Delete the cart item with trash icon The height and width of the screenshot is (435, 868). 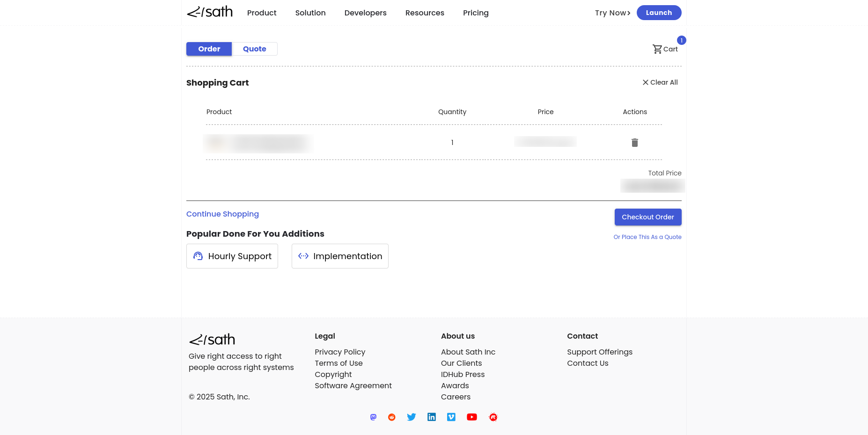point(634,143)
